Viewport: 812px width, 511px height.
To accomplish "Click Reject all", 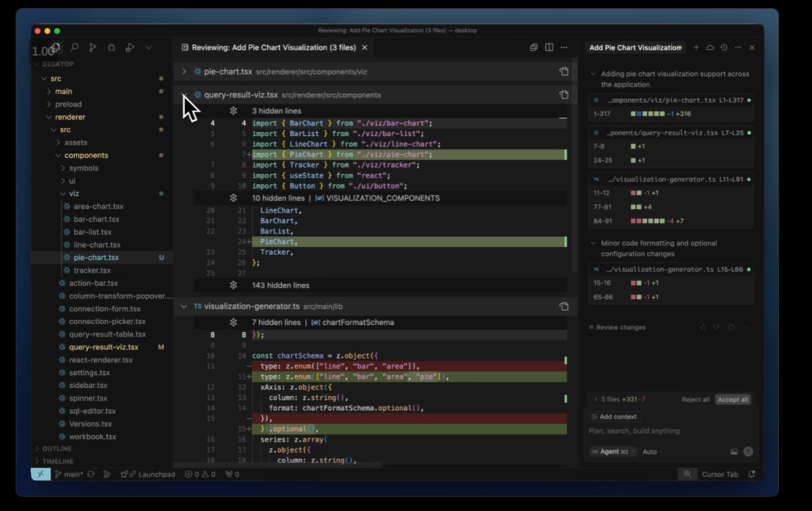I will tap(695, 399).
